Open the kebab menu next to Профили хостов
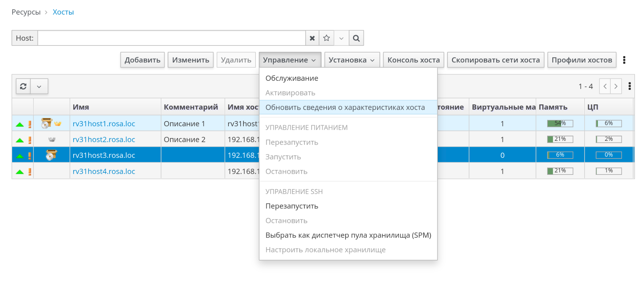 (624, 60)
